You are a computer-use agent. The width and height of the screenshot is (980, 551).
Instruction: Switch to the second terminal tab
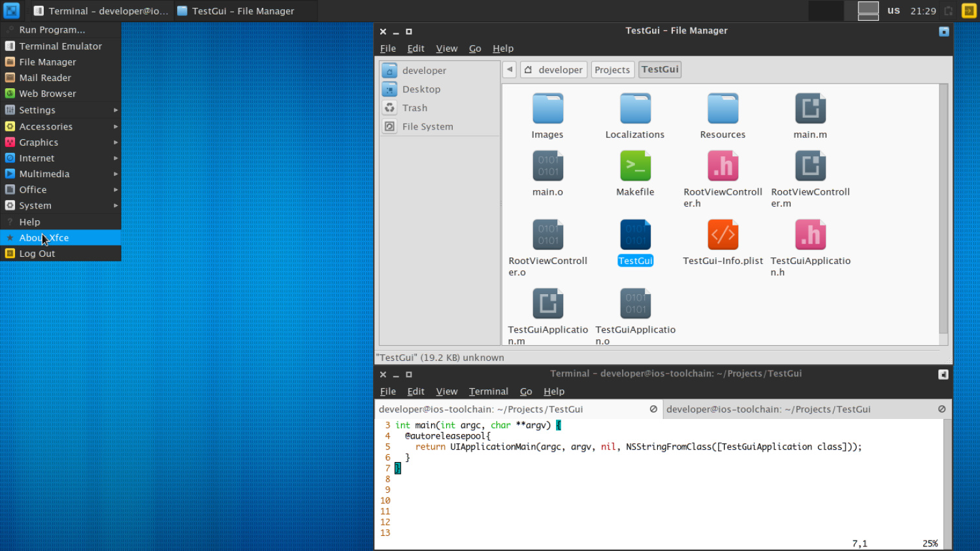(807, 409)
